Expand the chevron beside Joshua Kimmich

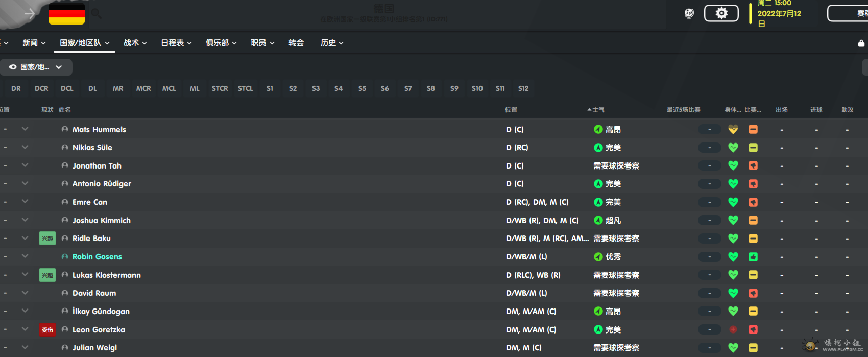coord(25,220)
